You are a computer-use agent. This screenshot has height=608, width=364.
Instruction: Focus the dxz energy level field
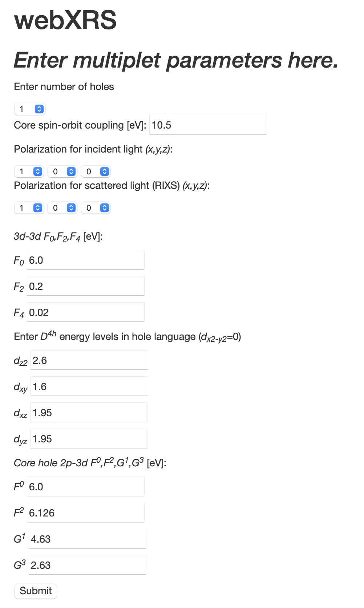pyautogui.click(x=89, y=413)
